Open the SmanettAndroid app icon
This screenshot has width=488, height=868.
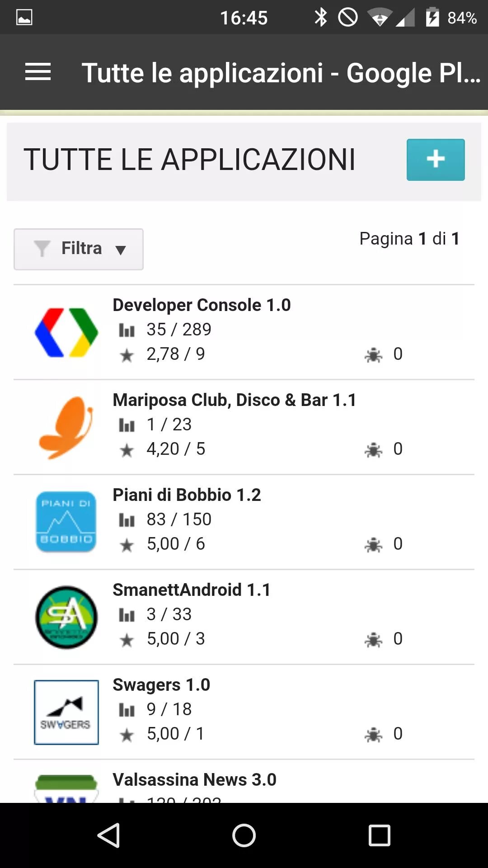pyautogui.click(x=66, y=617)
